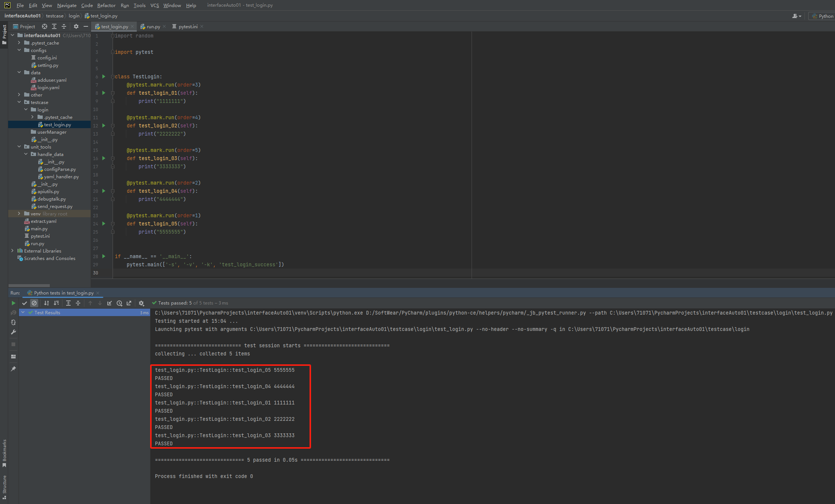Toggle sort tests alphabetically
The width and height of the screenshot is (835, 504).
[46, 303]
